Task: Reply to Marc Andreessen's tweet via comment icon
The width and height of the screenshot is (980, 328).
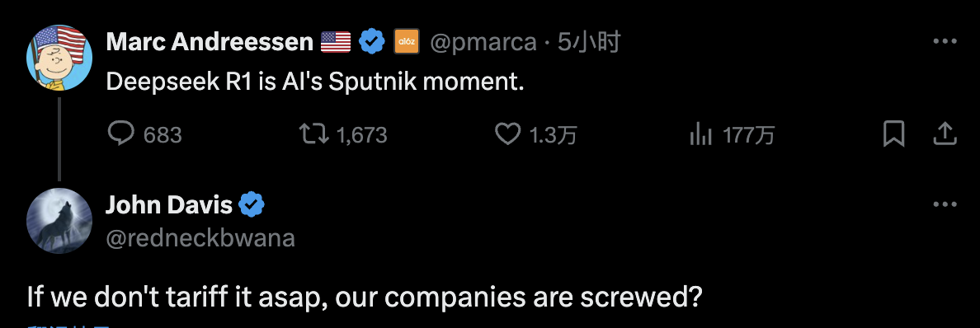Action: click(x=120, y=134)
